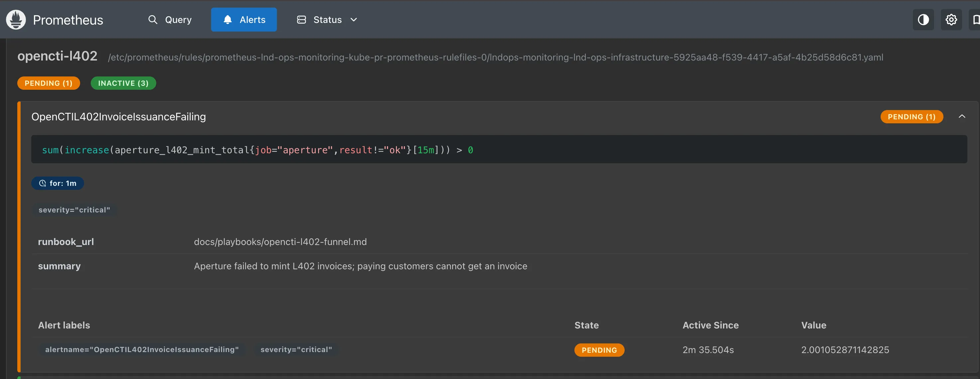Click the 'for: 1m' duration badge
Image resolution: width=980 pixels, height=379 pixels.
[58, 184]
